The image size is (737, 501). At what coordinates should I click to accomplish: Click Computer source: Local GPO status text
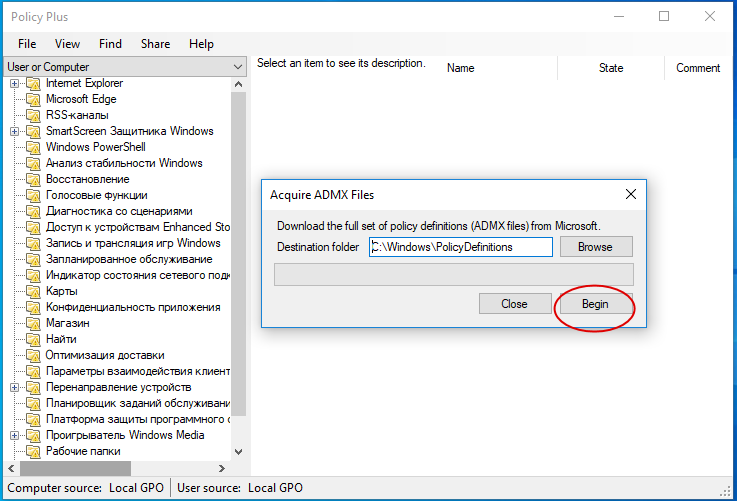pyautogui.click(x=86, y=488)
